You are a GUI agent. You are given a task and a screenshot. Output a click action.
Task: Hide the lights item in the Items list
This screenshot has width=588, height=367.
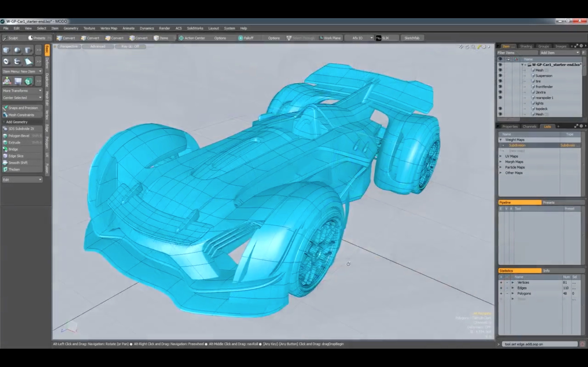pos(500,103)
